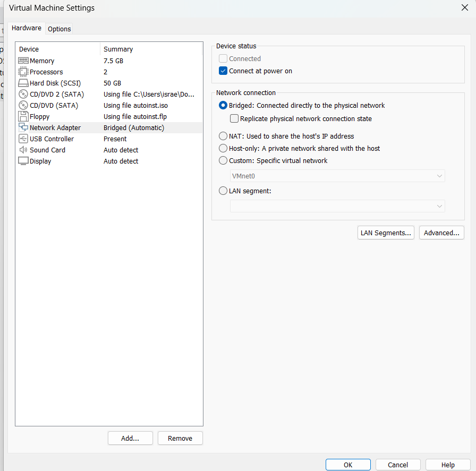Screen dimensions: 476x471
Task: Open the Hardware tab
Action: 27,28
